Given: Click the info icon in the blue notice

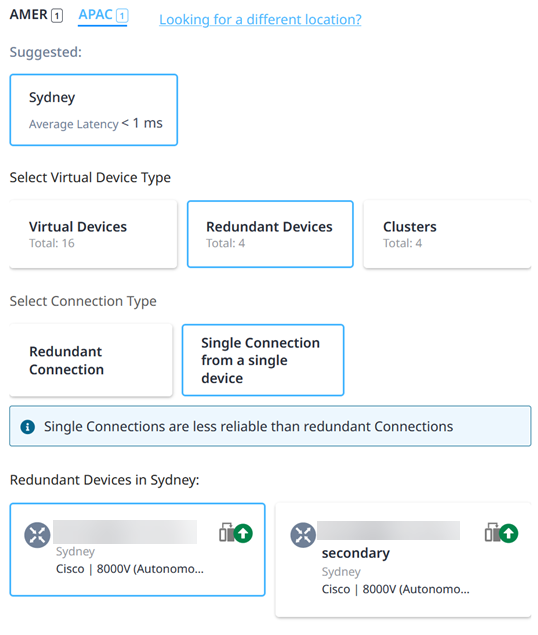Looking at the screenshot, I should point(28,426).
